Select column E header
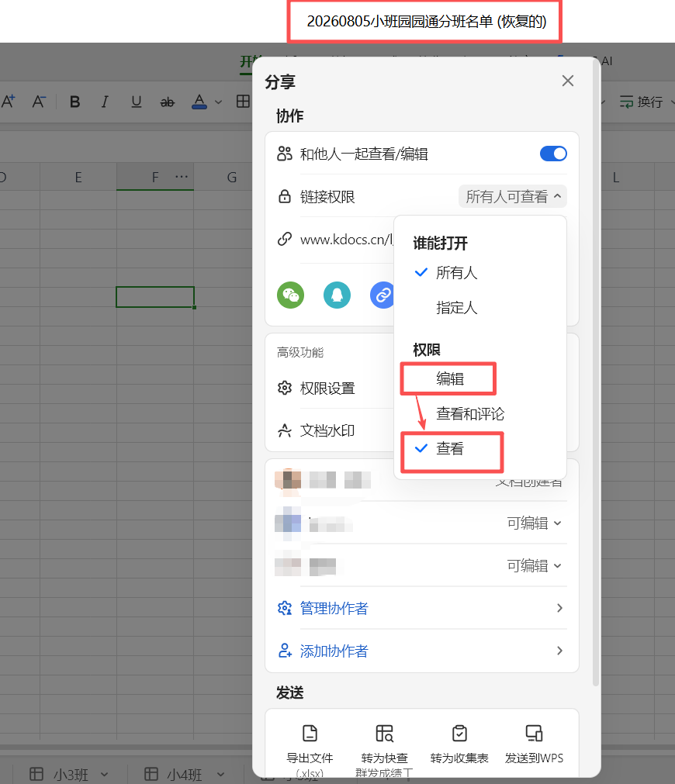Viewport: 675px width, 784px height. [x=78, y=177]
